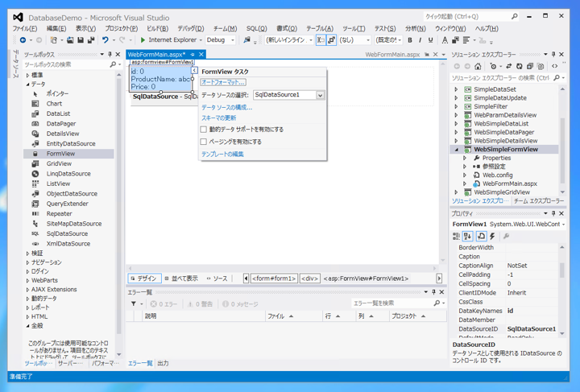Select the DataKeyNames property row
This screenshot has width=580, height=392.
pos(508,311)
